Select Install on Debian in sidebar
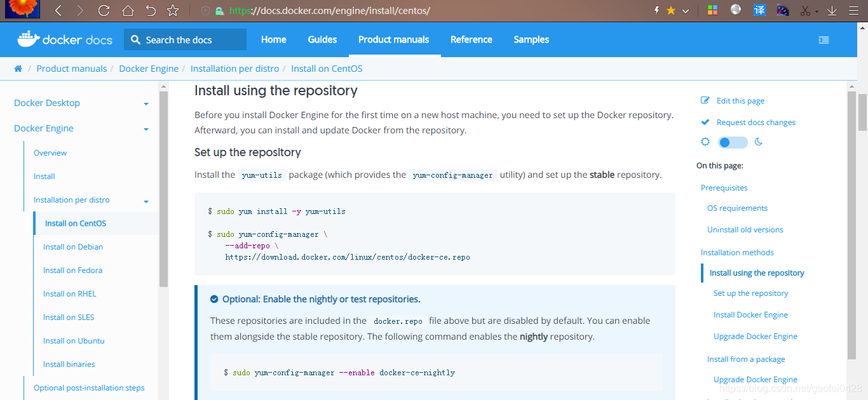The image size is (868, 400). pos(73,247)
